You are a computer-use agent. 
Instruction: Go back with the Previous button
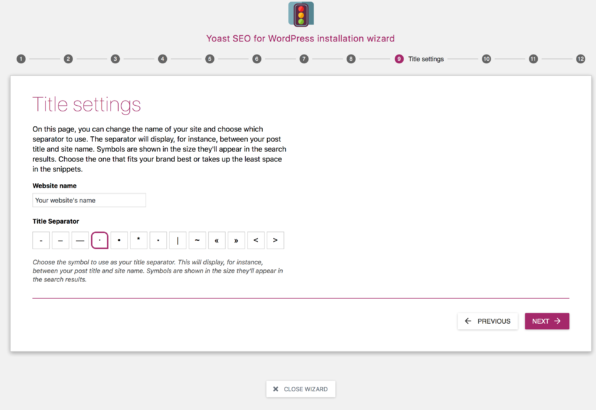[x=488, y=321]
